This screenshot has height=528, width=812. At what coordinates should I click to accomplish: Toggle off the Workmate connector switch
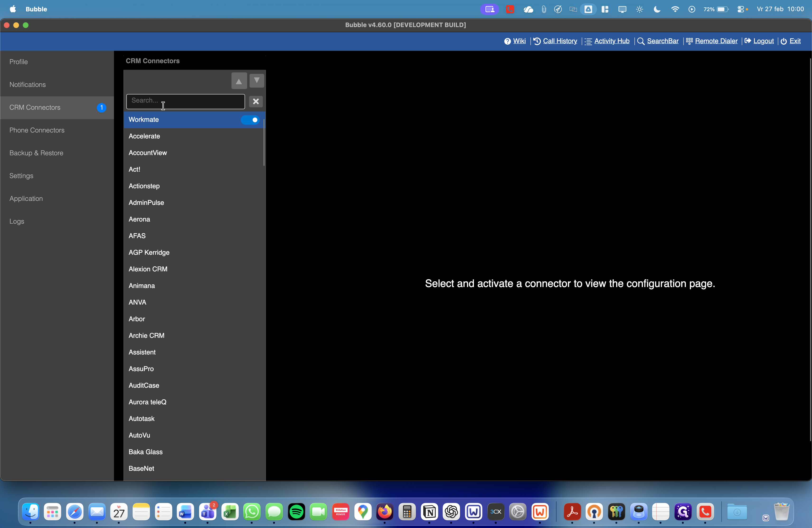[250, 120]
